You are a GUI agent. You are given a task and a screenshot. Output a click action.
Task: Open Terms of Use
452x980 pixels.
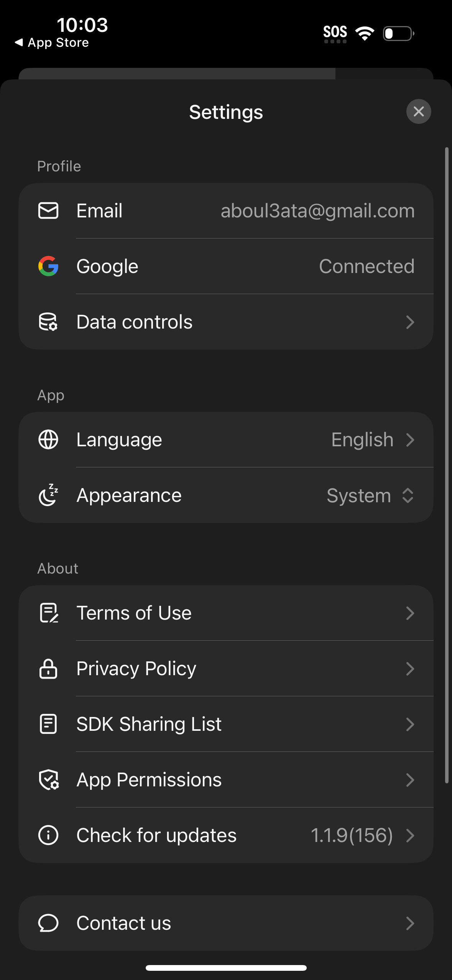coord(226,613)
